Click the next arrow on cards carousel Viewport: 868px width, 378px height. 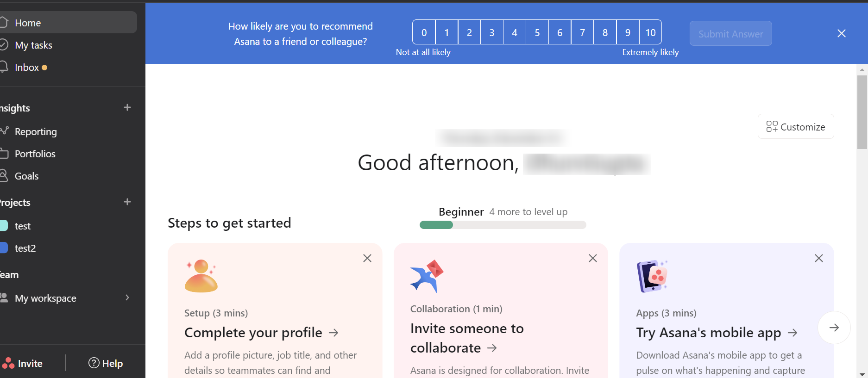coord(834,328)
